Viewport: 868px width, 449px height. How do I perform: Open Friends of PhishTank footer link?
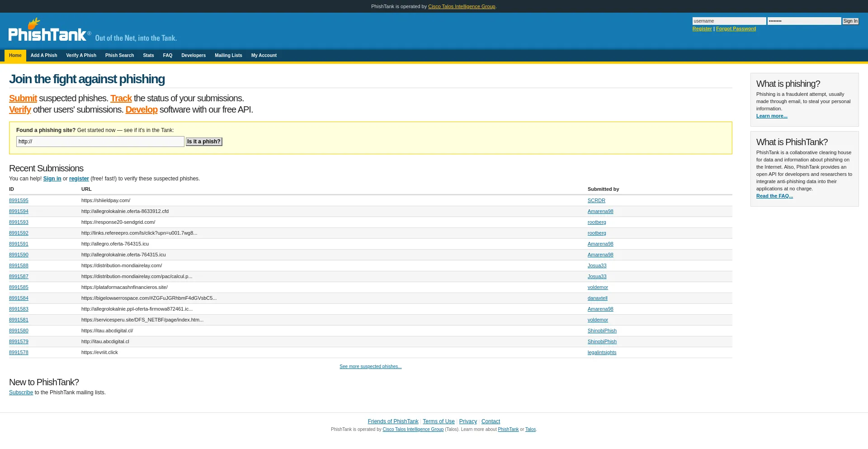[393, 421]
